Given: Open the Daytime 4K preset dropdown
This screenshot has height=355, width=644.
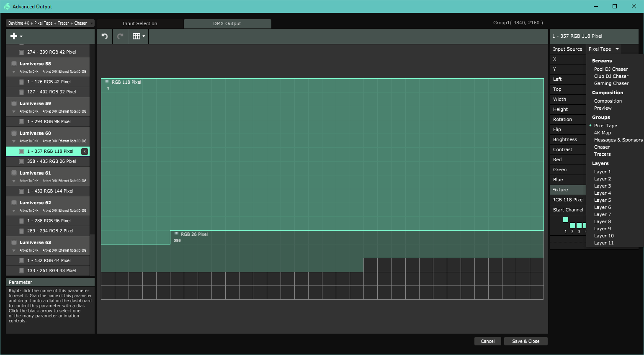Looking at the screenshot, I should (x=50, y=23).
